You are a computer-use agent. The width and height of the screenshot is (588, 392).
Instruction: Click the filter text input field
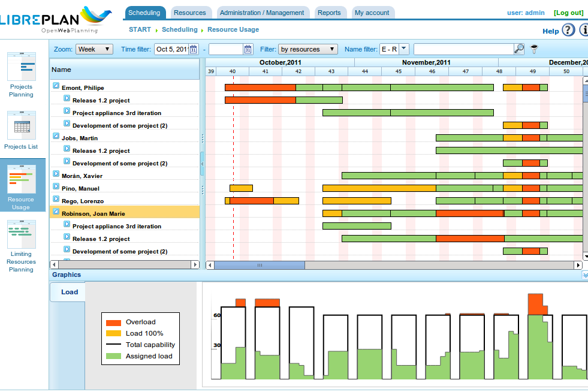464,49
